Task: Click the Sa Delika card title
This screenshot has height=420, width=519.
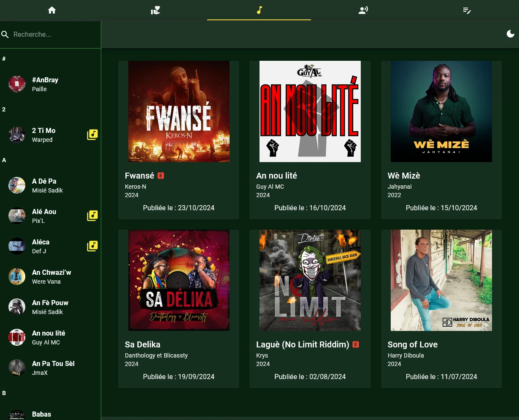Action: coord(143,344)
